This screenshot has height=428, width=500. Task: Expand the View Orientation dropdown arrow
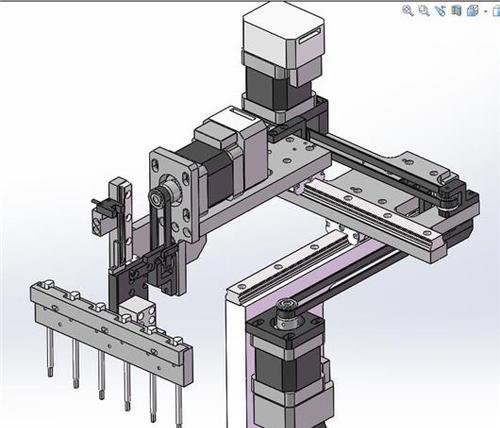[x=486, y=11]
